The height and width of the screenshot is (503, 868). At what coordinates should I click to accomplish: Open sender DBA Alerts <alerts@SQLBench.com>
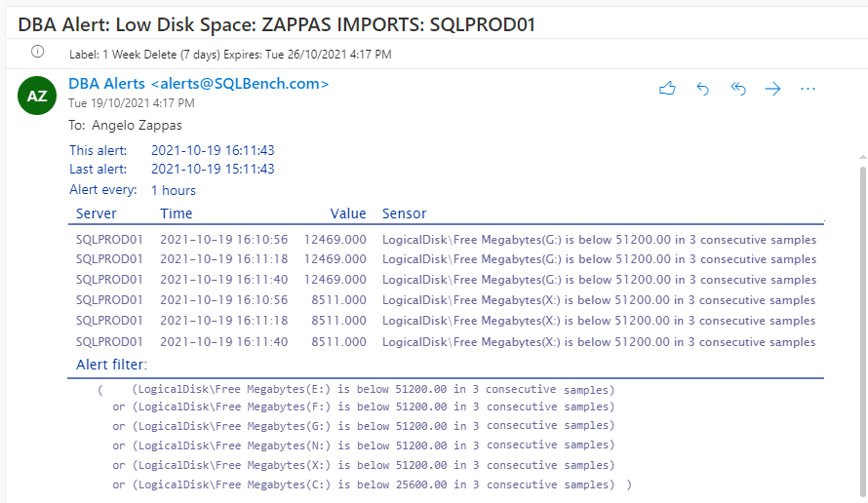(x=199, y=84)
